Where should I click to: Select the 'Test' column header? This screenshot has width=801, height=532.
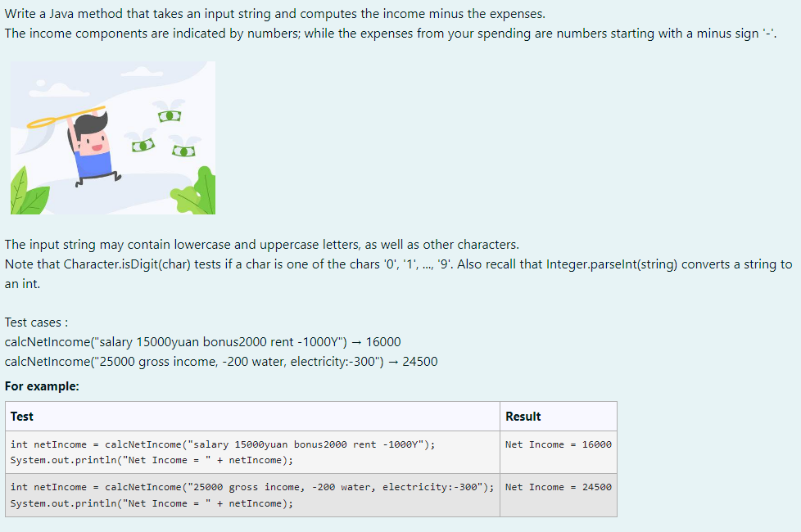[x=20, y=416]
